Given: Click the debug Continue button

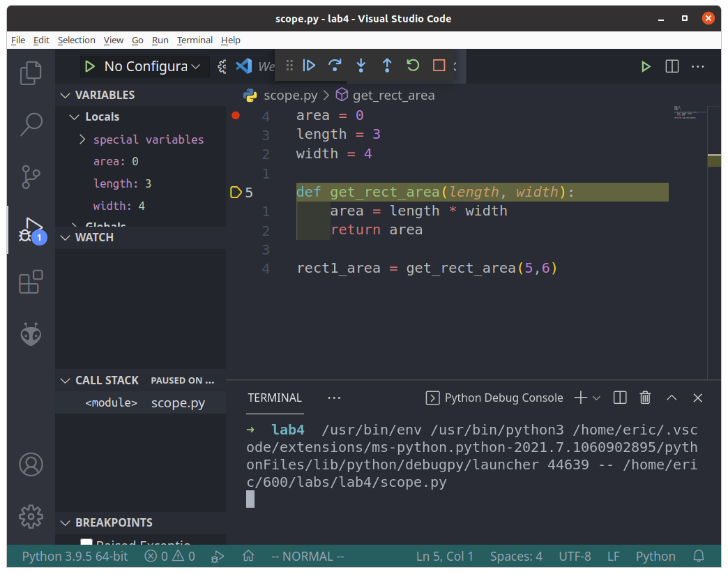Looking at the screenshot, I should tap(309, 66).
